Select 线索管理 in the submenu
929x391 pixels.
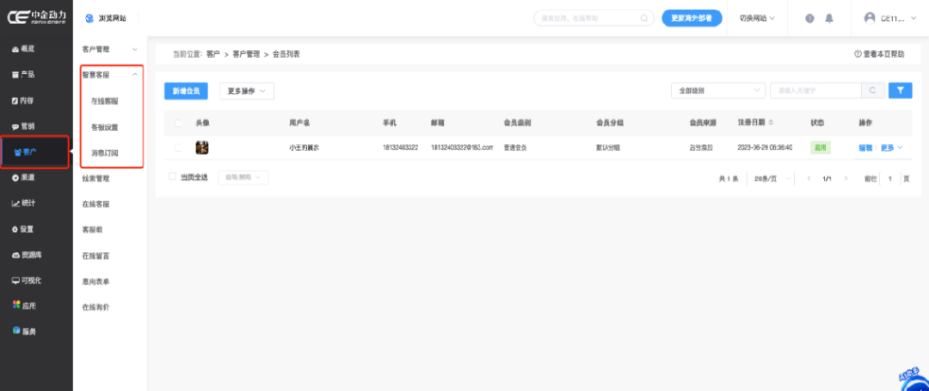95,178
